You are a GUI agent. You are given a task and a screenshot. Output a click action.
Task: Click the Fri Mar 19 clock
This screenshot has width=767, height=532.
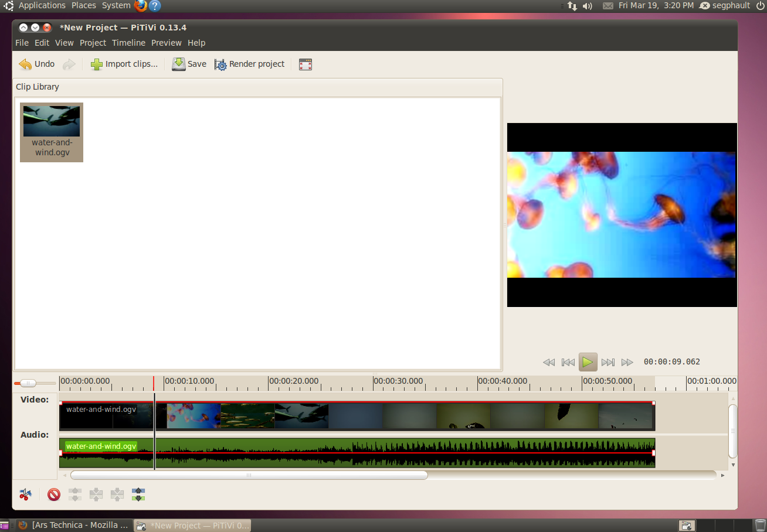(x=656, y=5)
